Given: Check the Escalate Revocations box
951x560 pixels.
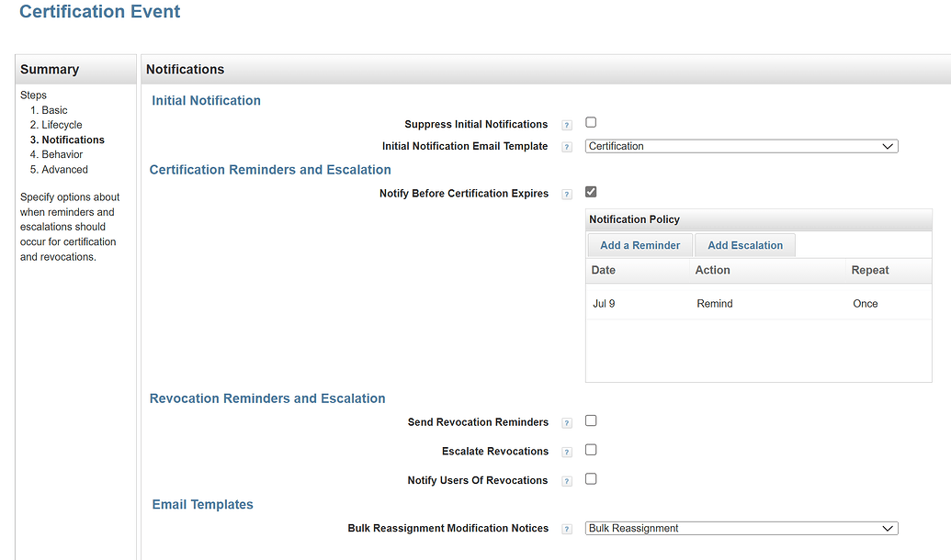Looking at the screenshot, I should click(x=591, y=449).
